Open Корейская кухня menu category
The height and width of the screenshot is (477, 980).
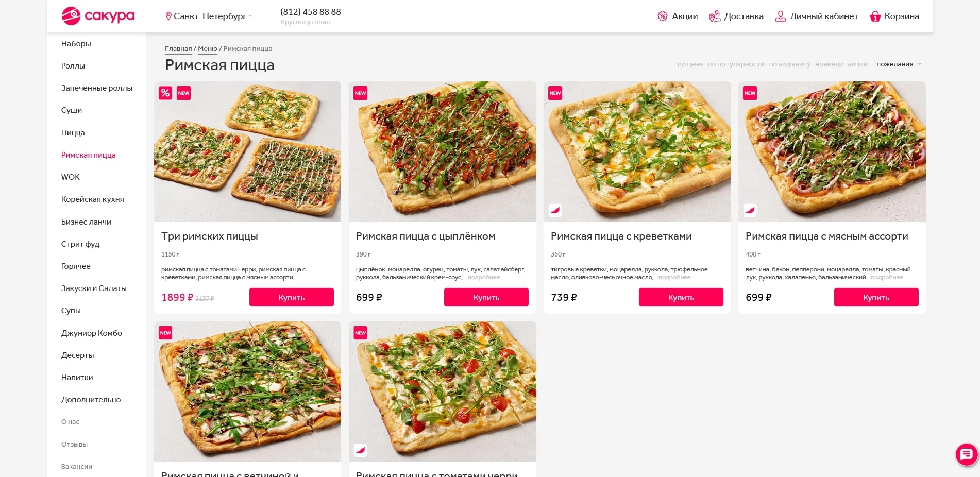(x=93, y=199)
